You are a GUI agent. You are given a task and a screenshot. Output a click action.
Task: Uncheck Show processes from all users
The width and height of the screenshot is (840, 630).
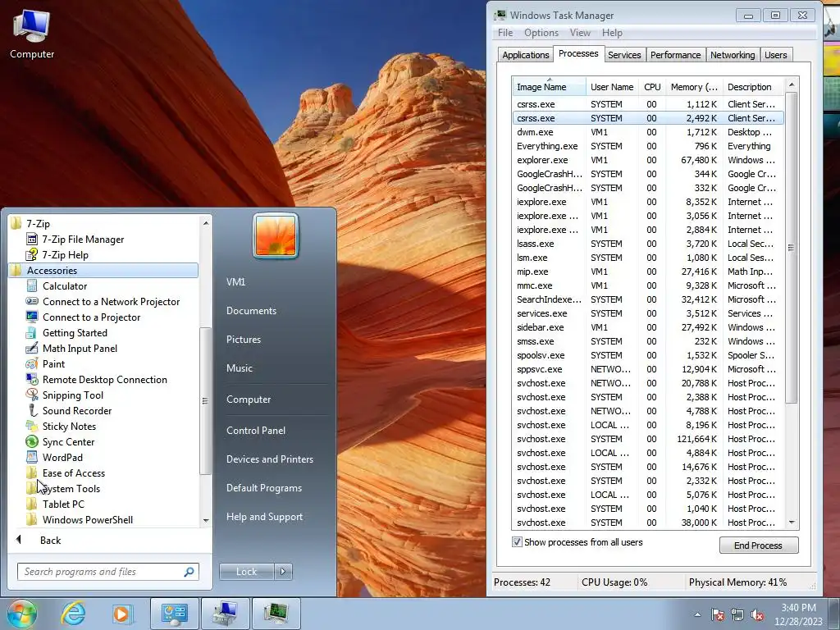click(517, 542)
